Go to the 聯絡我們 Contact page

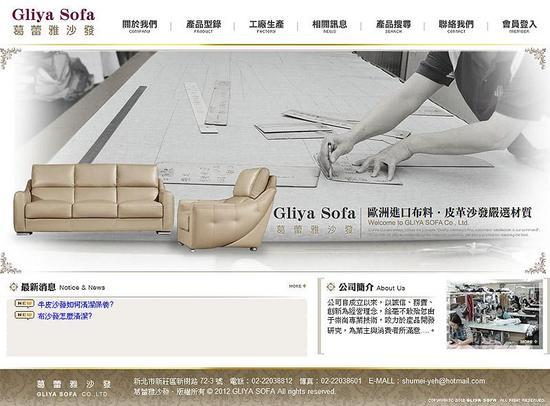456,26
